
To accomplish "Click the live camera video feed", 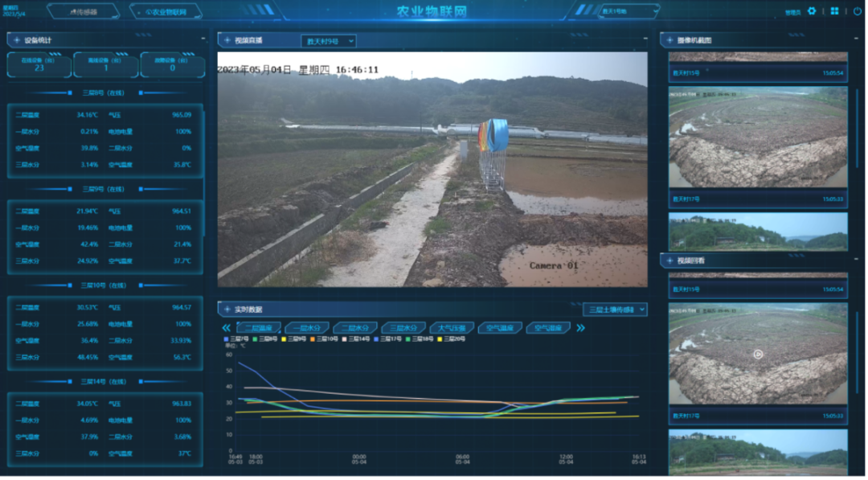I will [432, 170].
